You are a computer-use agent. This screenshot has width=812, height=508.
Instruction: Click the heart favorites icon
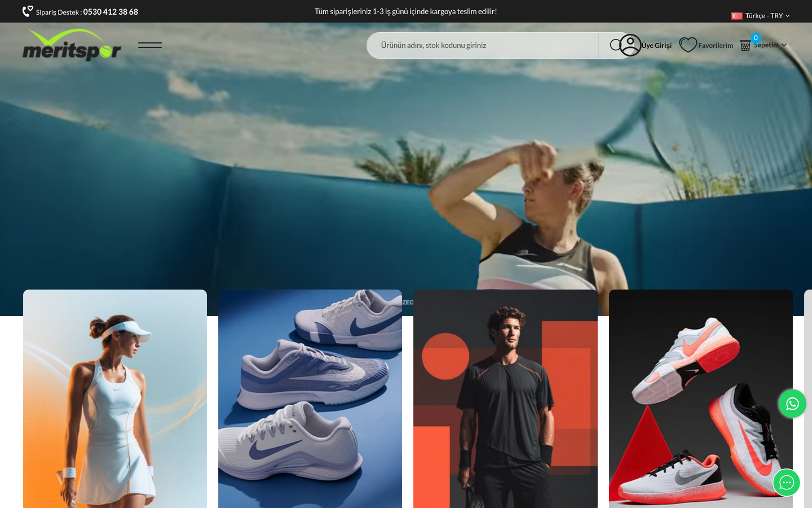[688, 45]
